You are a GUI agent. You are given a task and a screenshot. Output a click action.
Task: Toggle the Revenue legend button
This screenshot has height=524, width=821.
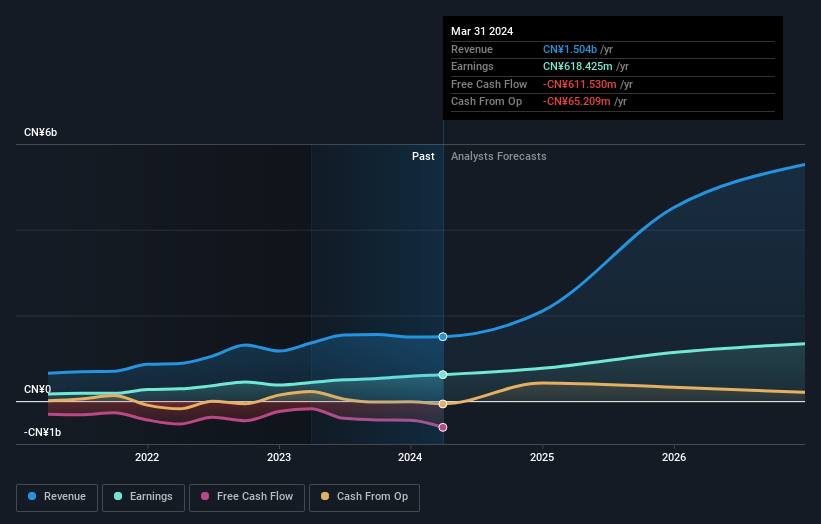pyautogui.click(x=57, y=497)
